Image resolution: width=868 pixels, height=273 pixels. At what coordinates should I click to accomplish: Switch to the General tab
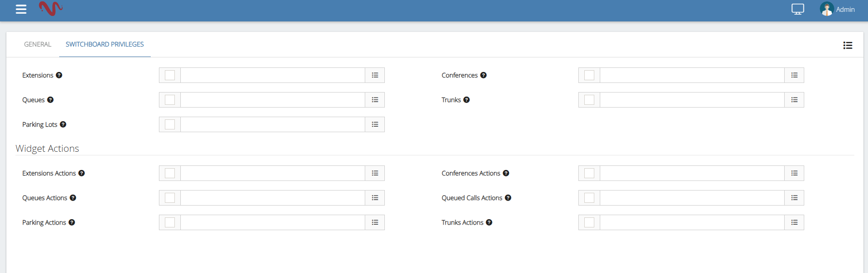tap(38, 44)
